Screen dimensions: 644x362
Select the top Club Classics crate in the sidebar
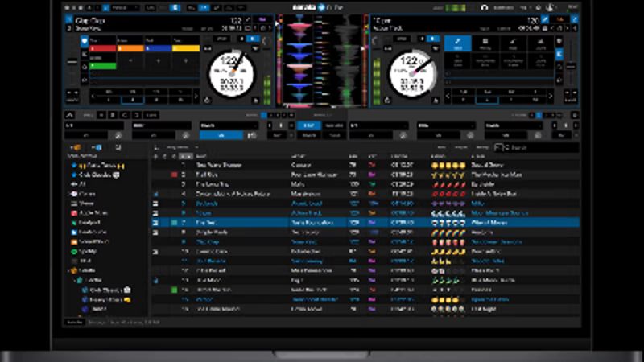95,175
